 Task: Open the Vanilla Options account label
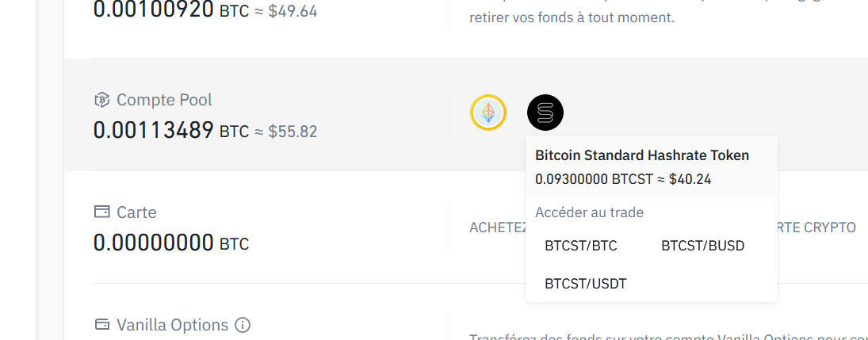[x=172, y=325]
